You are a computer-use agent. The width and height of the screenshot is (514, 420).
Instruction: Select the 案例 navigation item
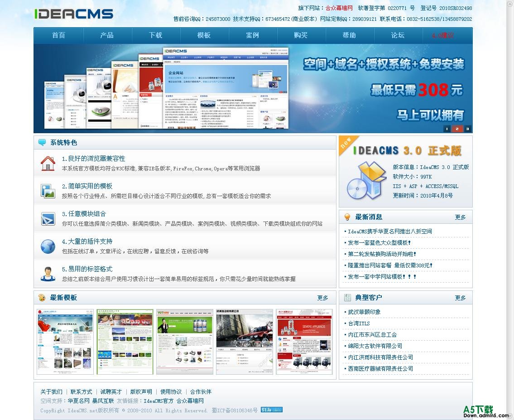click(252, 35)
